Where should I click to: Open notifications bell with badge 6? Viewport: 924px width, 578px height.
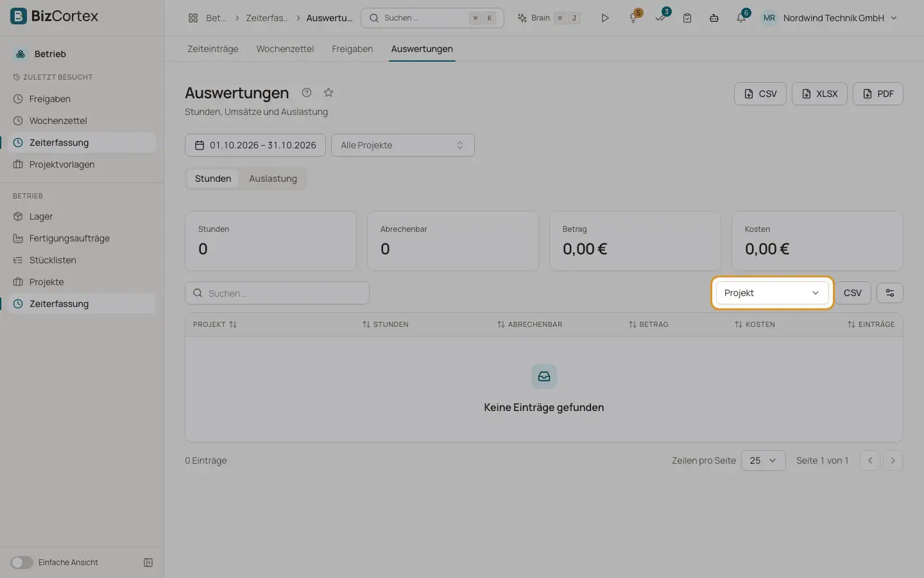coord(742,18)
